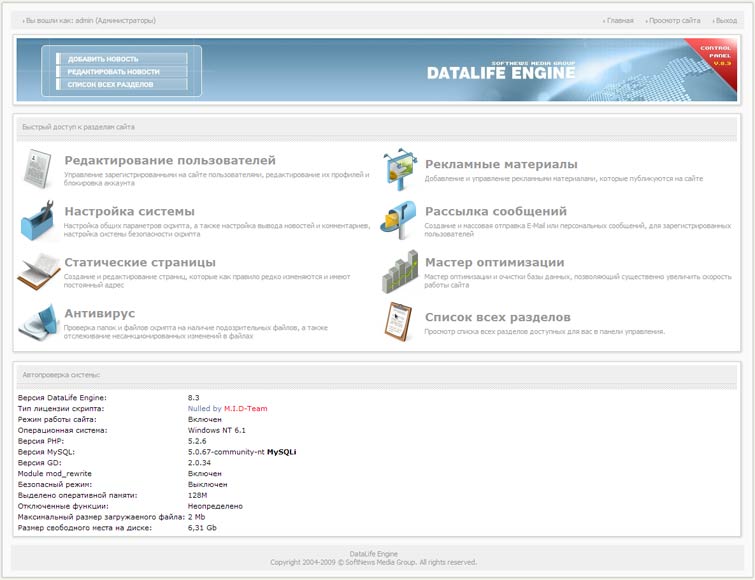Click the footer copyright SoftNews text
Viewport: 755px width, 580px height.
pos(373,562)
